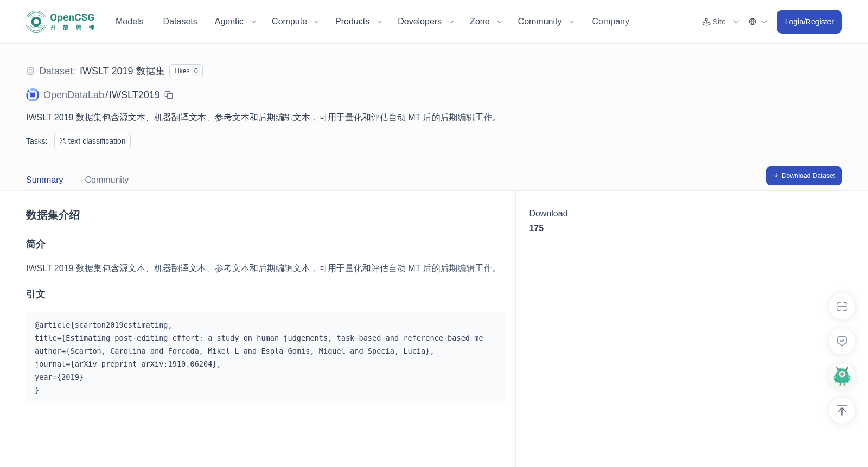Open the scan QR code floating button

[x=842, y=306]
